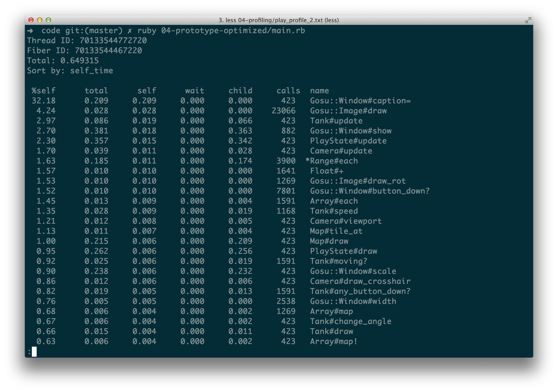Click the 'Sort by: self_time' line
This screenshot has width=558, height=392.
click(x=70, y=71)
